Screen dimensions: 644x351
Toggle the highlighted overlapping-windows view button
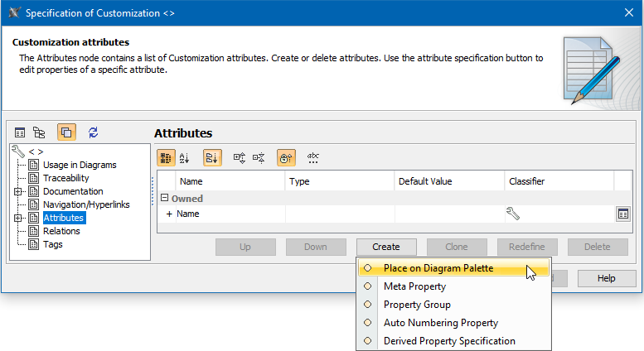click(66, 132)
